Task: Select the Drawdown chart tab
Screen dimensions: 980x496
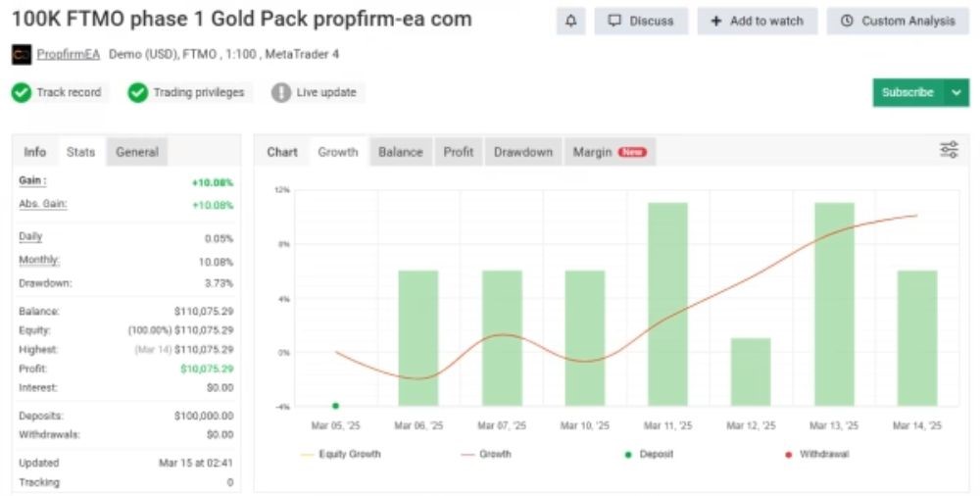Action: pos(522,152)
